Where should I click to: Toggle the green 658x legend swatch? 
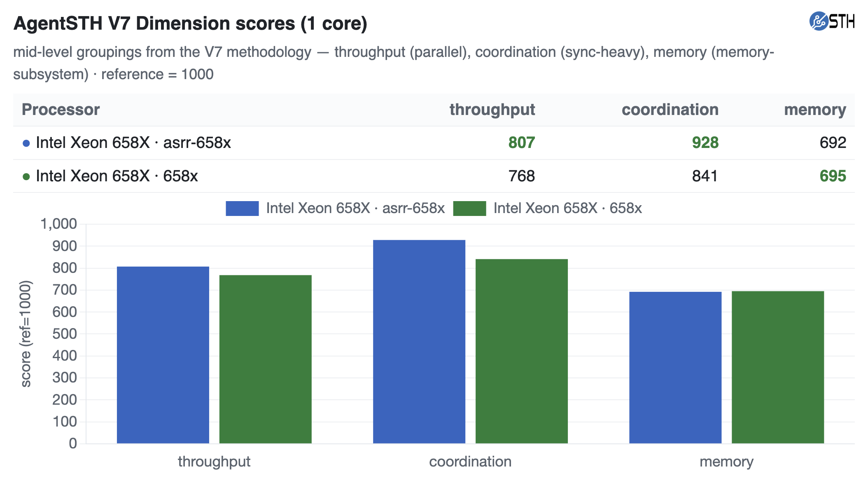469,209
